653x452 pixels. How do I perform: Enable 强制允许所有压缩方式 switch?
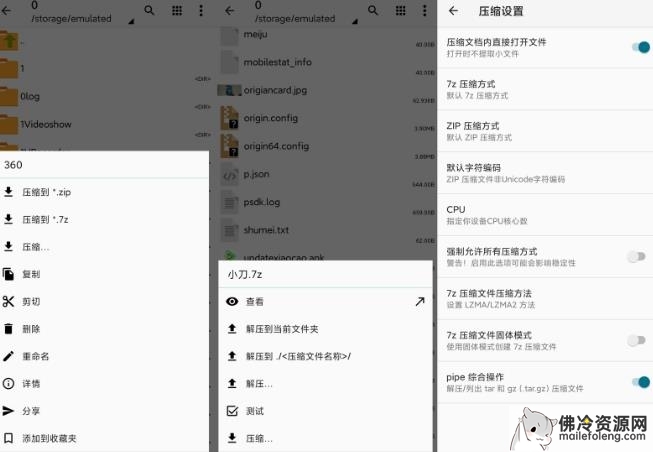(x=635, y=257)
